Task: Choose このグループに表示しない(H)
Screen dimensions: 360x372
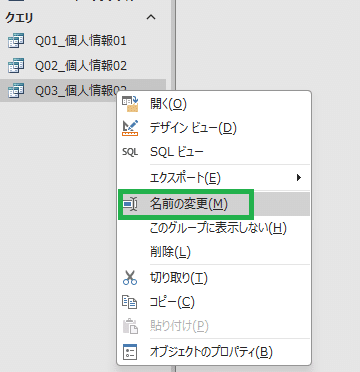Action: point(214,228)
